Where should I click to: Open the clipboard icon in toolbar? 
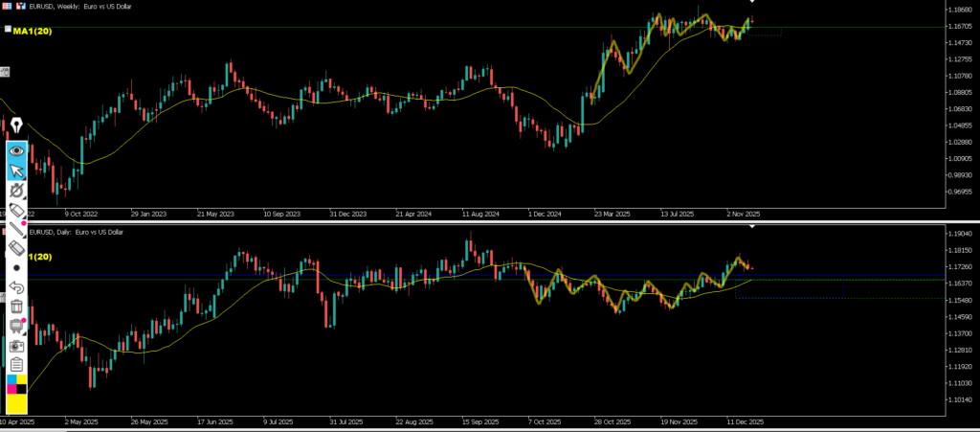16,364
